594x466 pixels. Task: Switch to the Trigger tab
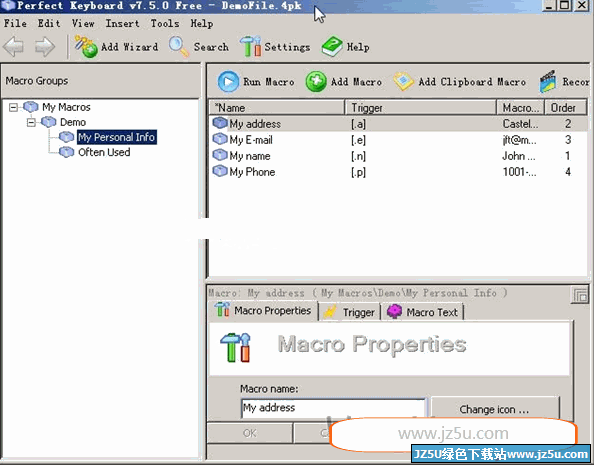(x=349, y=312)
